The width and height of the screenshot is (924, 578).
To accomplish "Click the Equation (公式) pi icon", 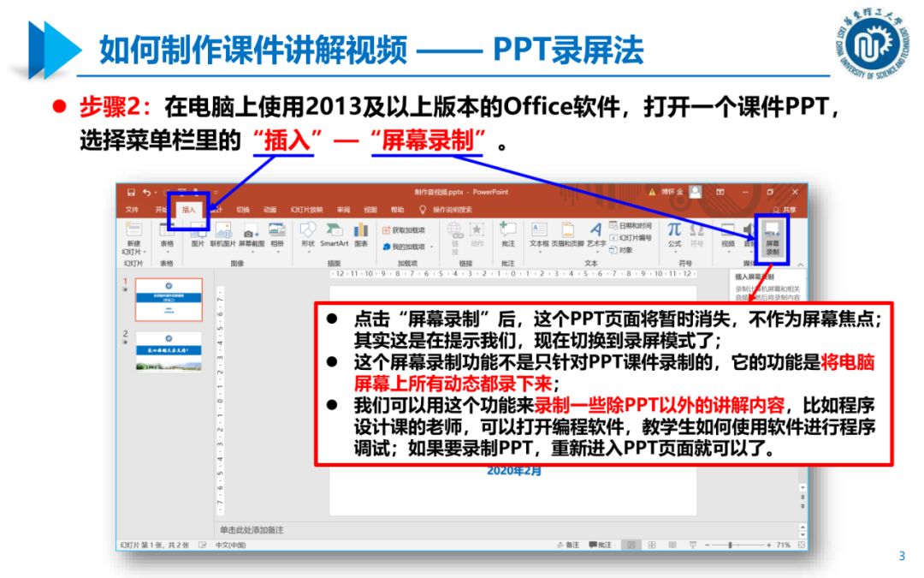I will [674, 229].
